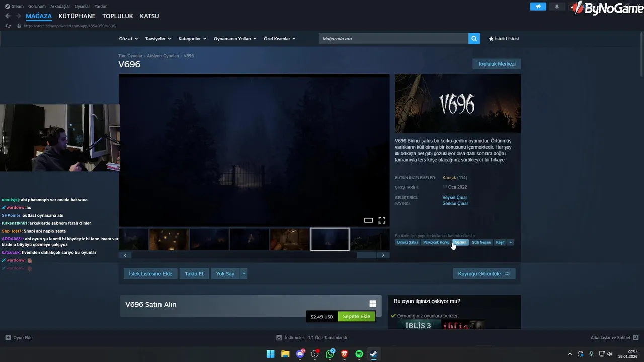The height and width of the screenshot is (362, 644).
Task: Show hidden system tray icons
Action: [x=570, y=354]
